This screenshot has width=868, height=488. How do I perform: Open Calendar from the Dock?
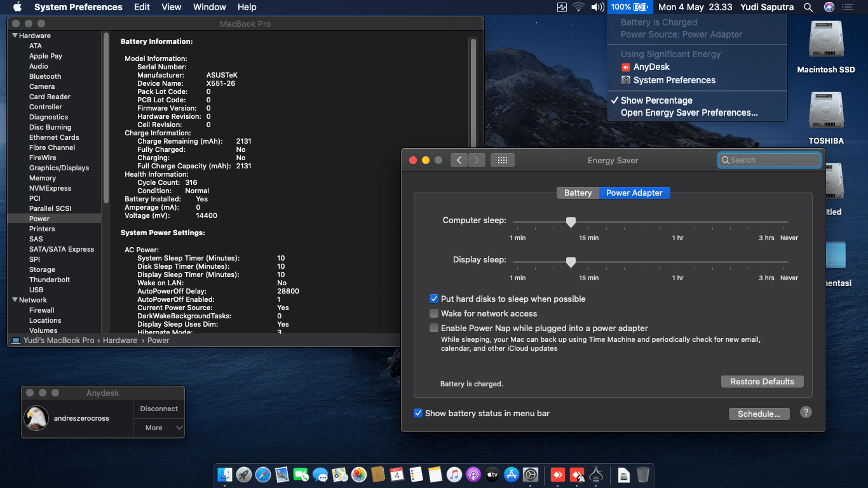397,475
